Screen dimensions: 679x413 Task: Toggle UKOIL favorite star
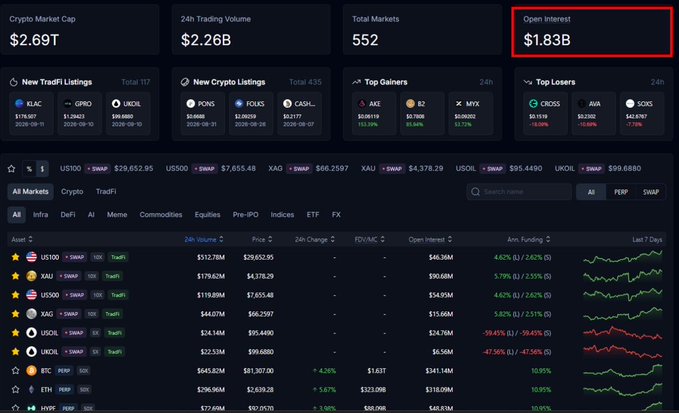16,352
